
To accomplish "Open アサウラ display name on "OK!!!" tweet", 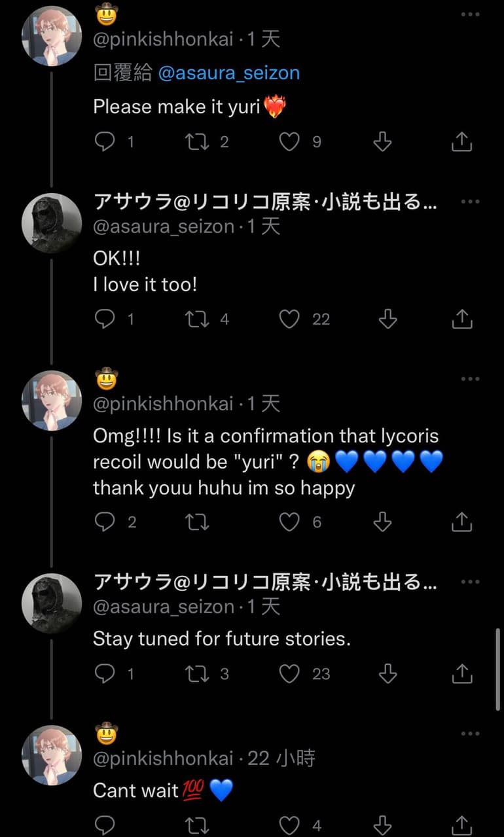I will click(x=265, y=202).
